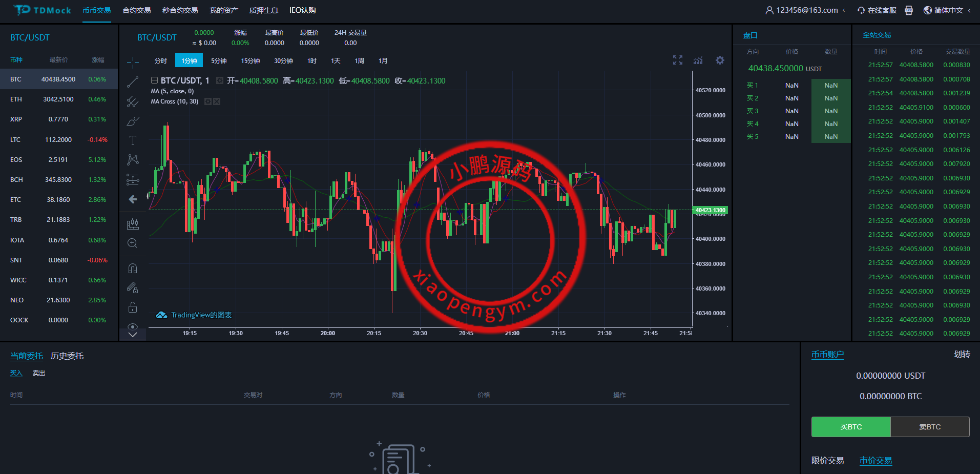The width and height of the screenshot is (980, 474).
Task: Click the green 买BTC button
Action: [x=851, y=427]
